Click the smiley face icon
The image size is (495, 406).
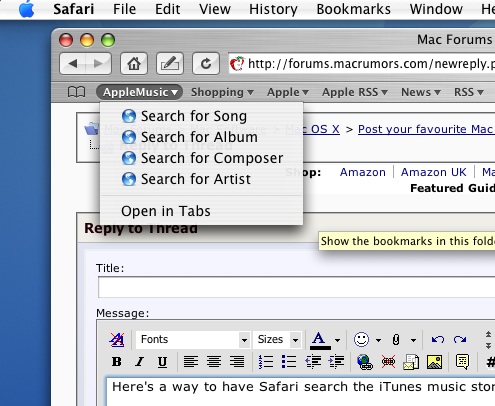click(361, 340)
